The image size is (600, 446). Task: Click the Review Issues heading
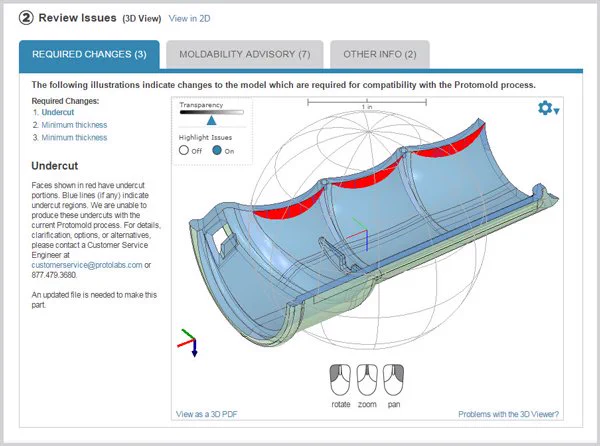[78, 18]
